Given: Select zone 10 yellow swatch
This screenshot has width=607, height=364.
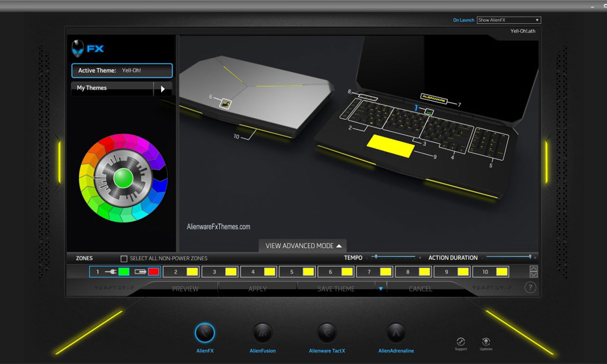Looking at the screenshot, I should tap(502, 272).
